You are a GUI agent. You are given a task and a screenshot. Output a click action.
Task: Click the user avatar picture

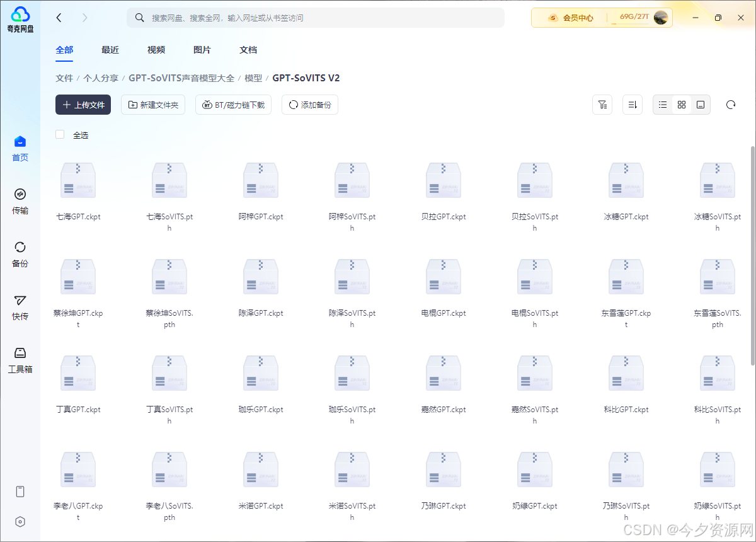click(661, 18)
